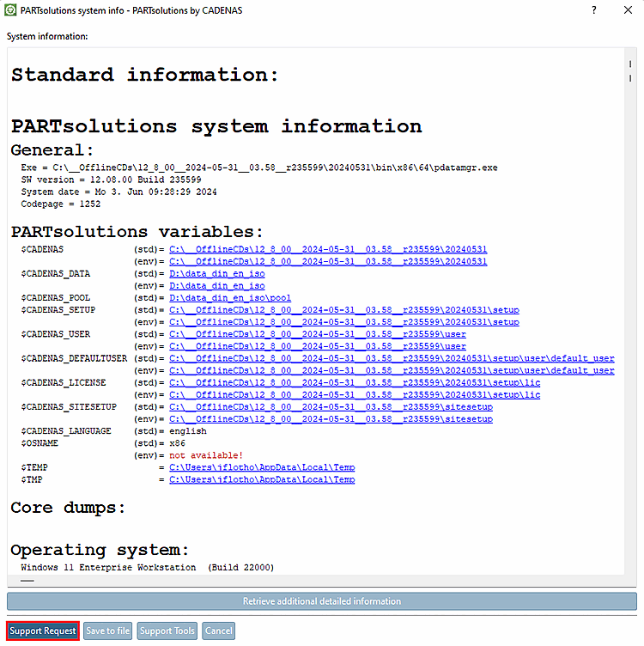Select the Codepage = 1252 line

tap(60, 204)
